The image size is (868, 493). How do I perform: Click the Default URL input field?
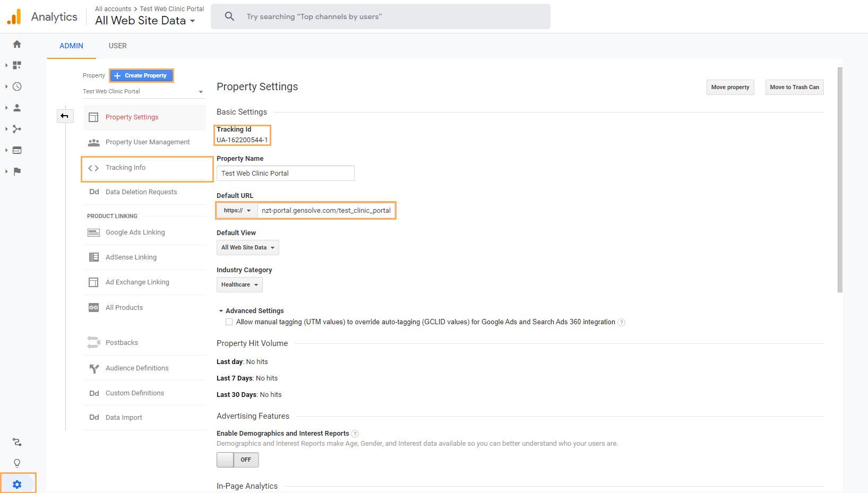pos(326,211)
